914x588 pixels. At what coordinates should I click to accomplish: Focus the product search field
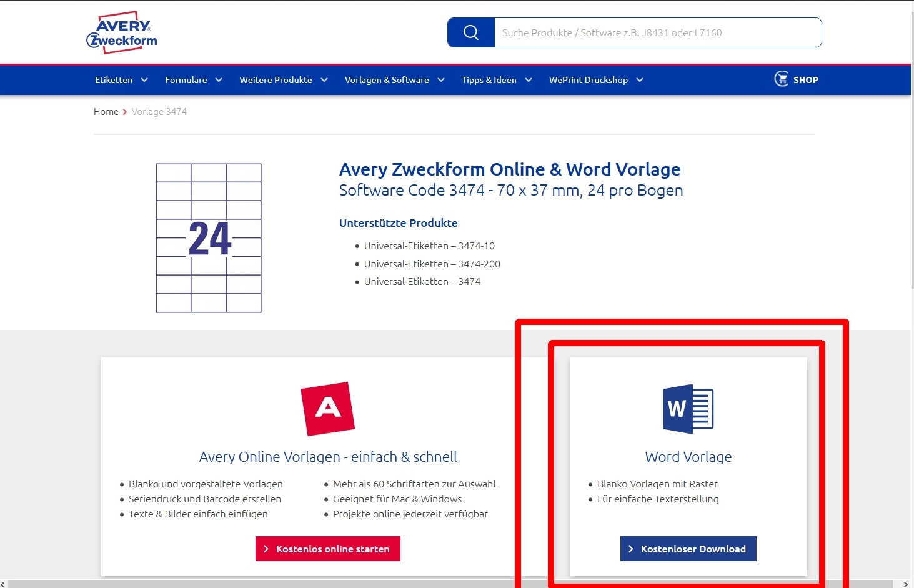658,32
